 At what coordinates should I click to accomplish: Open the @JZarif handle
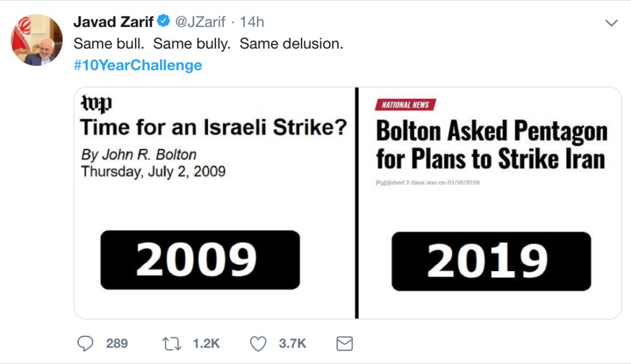pyautogui.click(x=200, y=22)
